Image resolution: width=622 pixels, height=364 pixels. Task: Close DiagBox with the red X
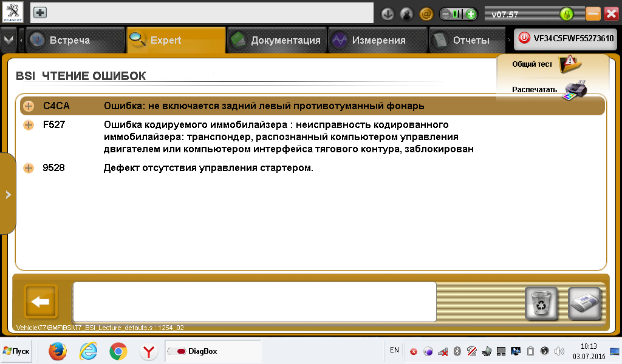tap(612, 14)
